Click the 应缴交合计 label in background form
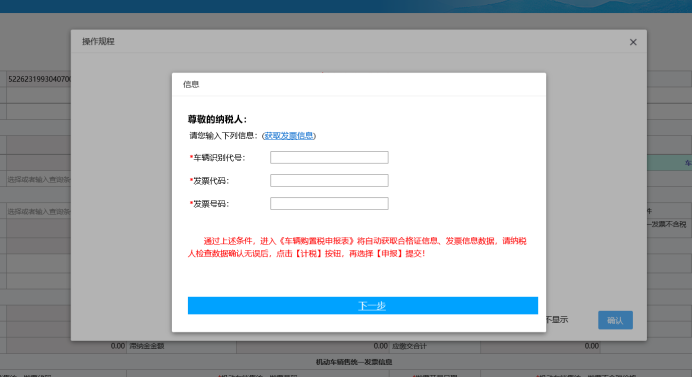 pyautogui.click(x=410, y=346)
